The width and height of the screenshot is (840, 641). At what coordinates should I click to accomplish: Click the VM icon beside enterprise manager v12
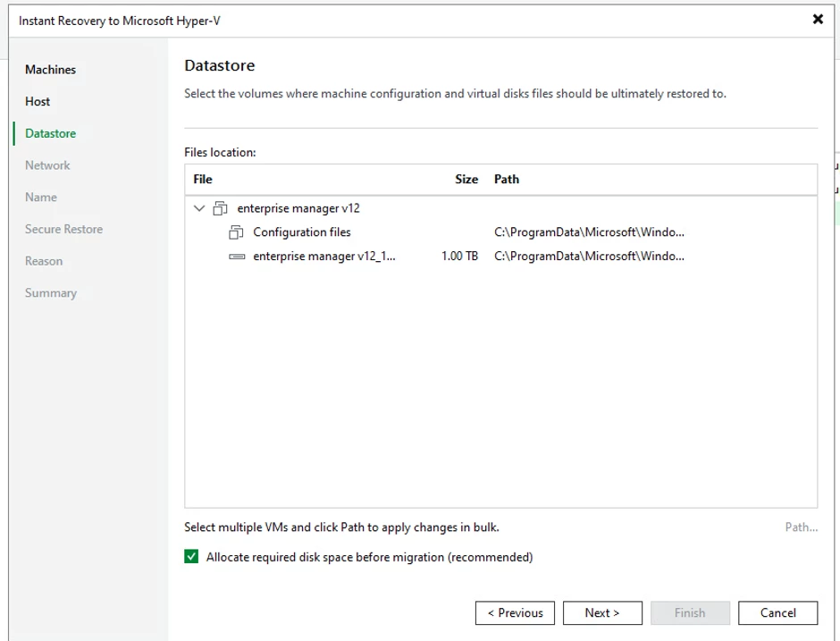coord(220,208)
